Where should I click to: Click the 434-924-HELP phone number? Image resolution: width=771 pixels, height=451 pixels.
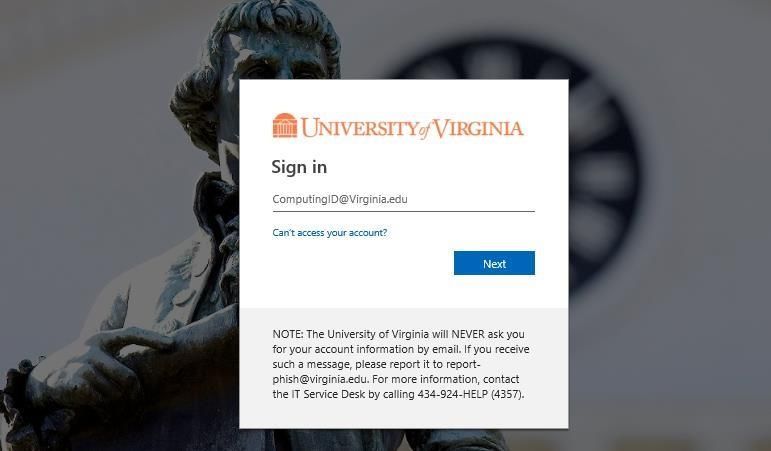point(452,394)
